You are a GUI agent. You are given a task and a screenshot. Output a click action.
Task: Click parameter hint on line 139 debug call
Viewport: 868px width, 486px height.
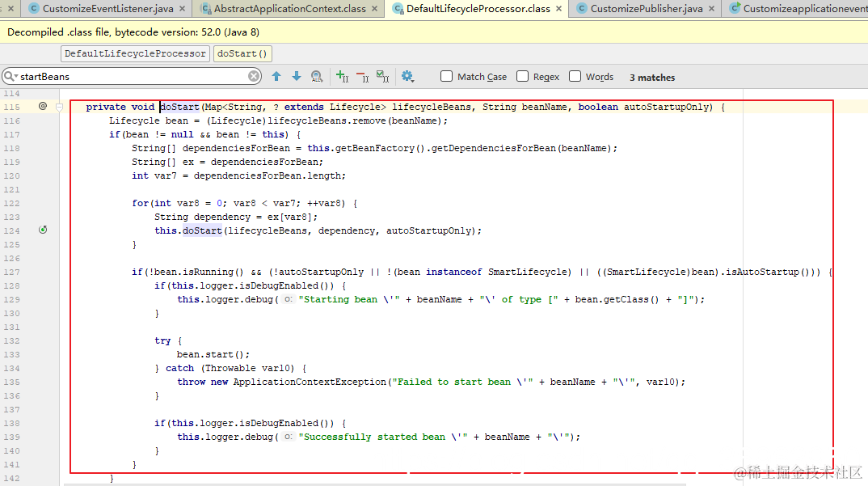click(288, 437)
